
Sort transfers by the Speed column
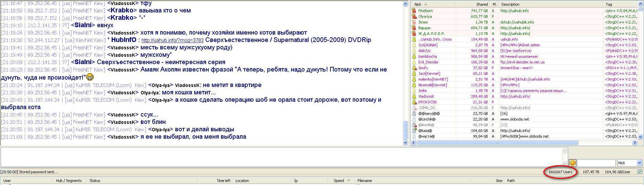pos(339,181)
